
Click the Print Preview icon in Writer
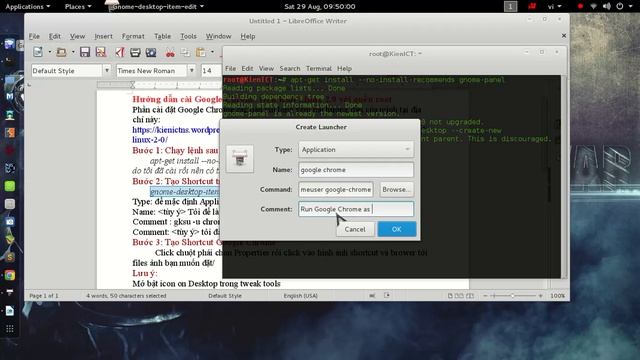(151, 52)
